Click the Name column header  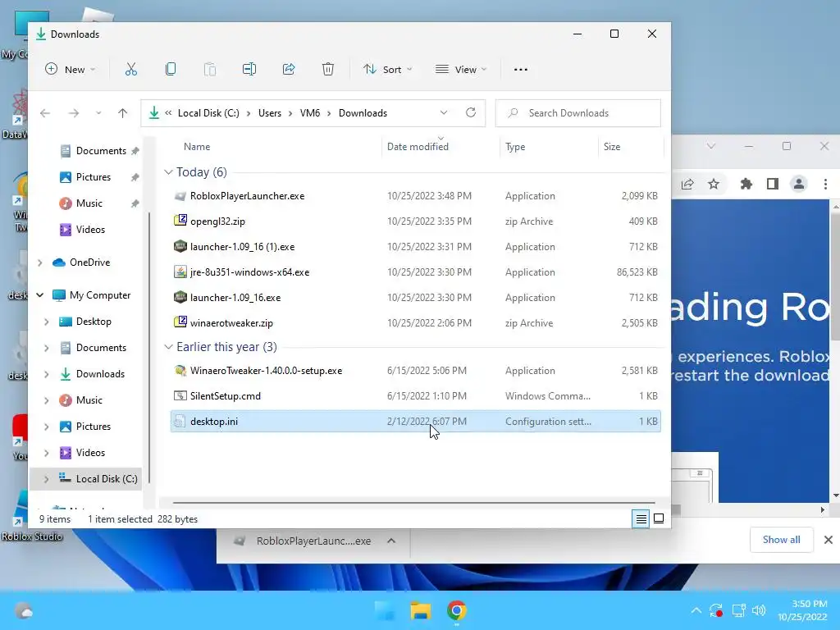[197, 147]
